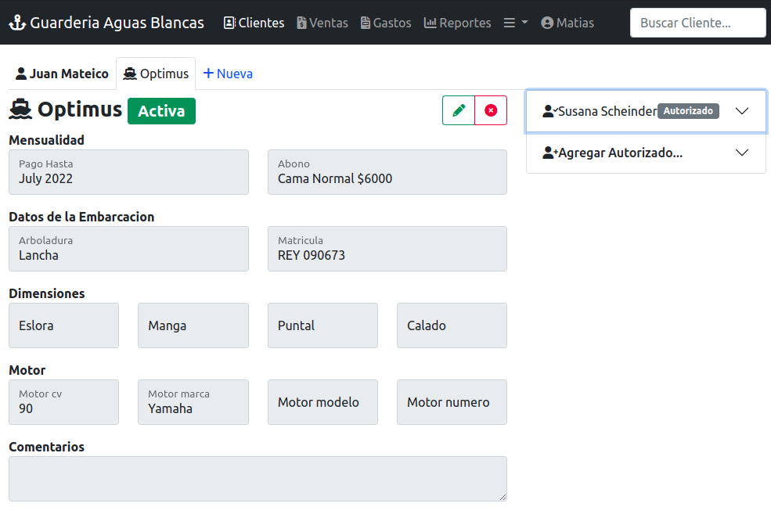Click the Motor numero field

pyautogui.click(x=452, y=402)
